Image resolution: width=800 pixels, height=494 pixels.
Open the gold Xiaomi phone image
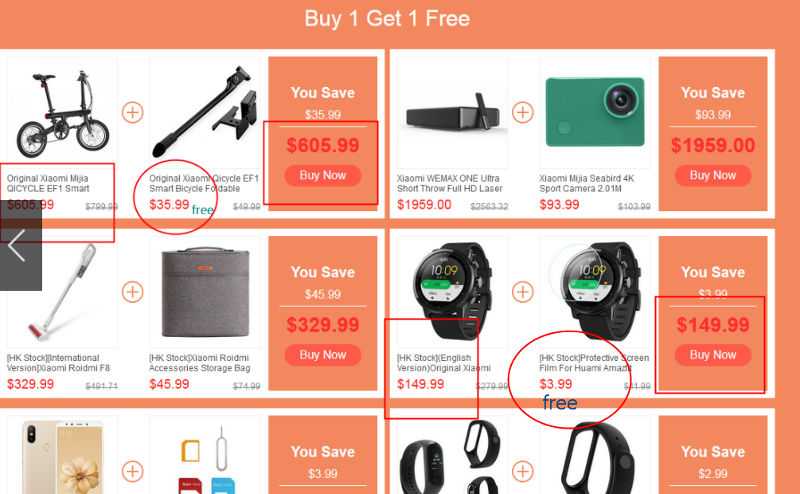click(62, 456)
